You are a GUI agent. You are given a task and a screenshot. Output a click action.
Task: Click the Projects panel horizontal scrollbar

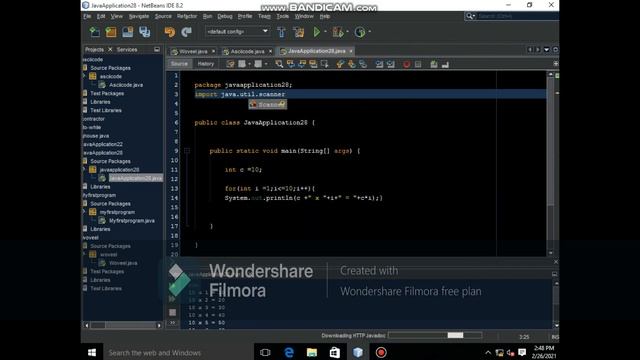122,325
